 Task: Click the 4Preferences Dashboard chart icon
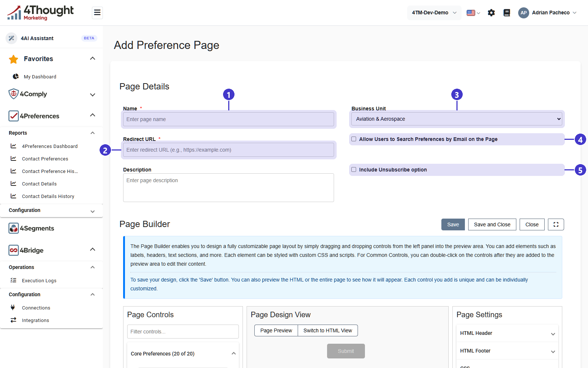coord(14,146)
